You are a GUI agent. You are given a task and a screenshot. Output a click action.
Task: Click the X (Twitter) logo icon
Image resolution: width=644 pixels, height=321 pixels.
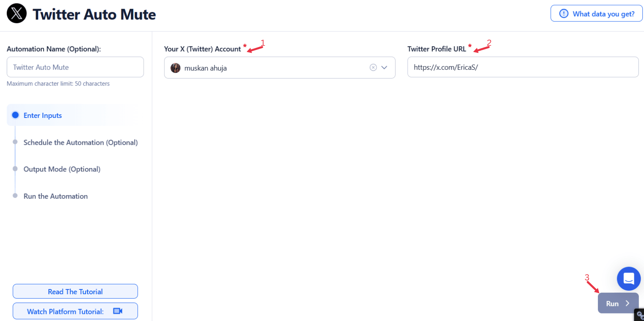17,13
